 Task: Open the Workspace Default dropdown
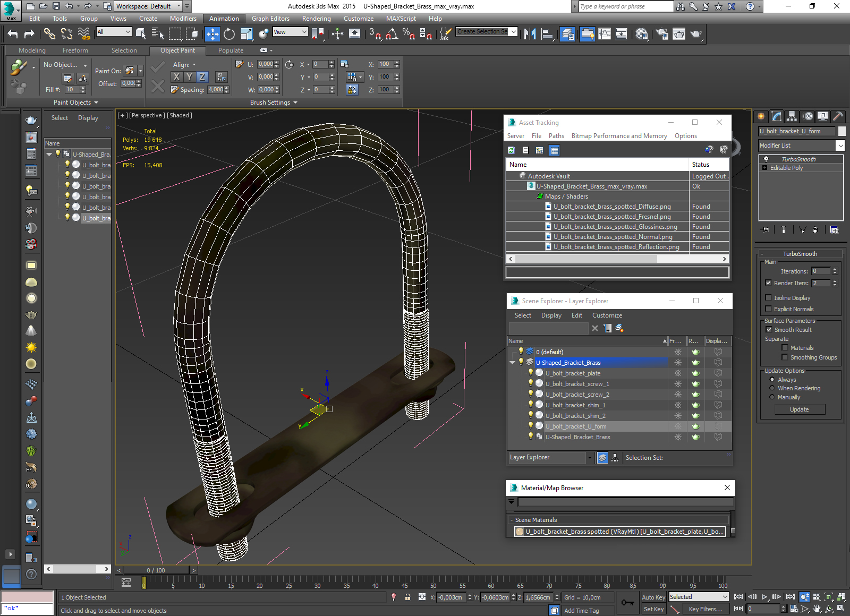(x=148, y=6)
